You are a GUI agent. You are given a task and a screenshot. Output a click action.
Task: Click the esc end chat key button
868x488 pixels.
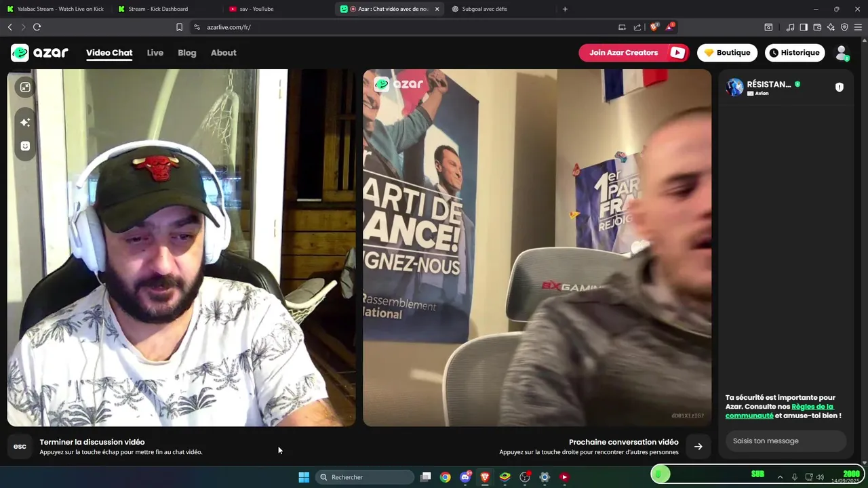click(20, 447)
